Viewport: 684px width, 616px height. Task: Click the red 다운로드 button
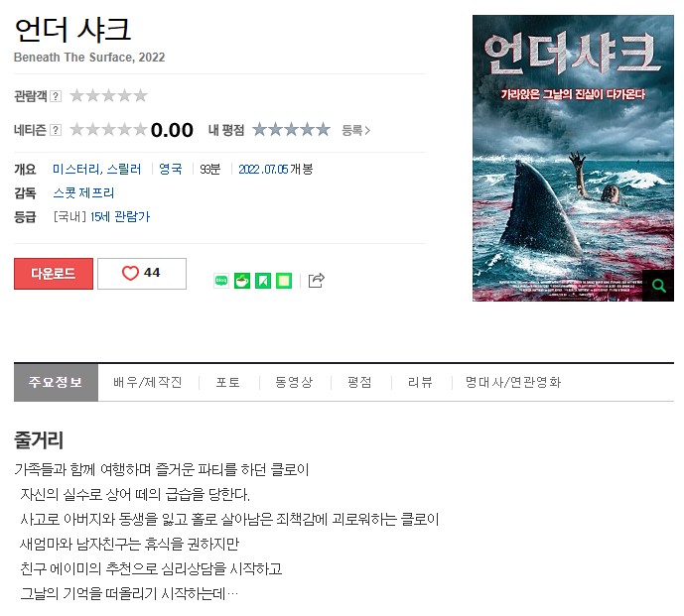(54, 274)
